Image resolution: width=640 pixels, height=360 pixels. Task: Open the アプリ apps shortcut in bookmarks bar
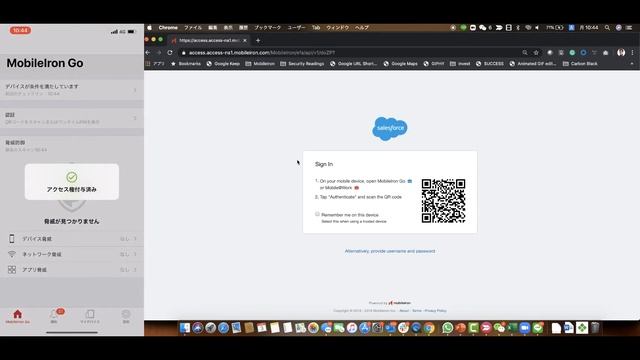point(155,64)
